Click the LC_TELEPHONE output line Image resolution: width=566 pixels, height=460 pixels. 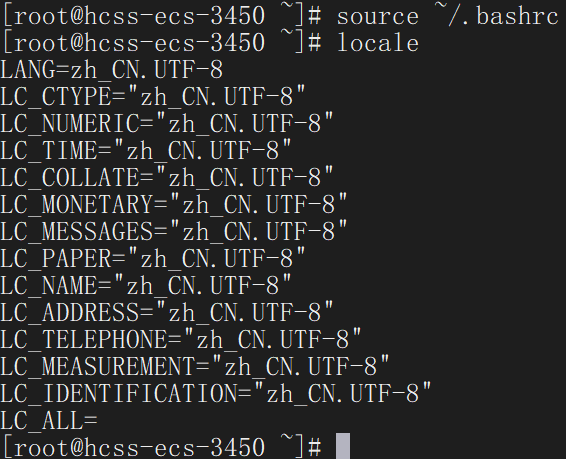tap(181, 339)
